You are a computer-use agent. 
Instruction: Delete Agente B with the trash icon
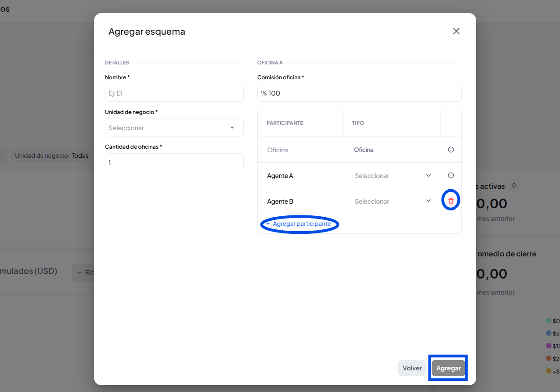click(x=451, y=201)
